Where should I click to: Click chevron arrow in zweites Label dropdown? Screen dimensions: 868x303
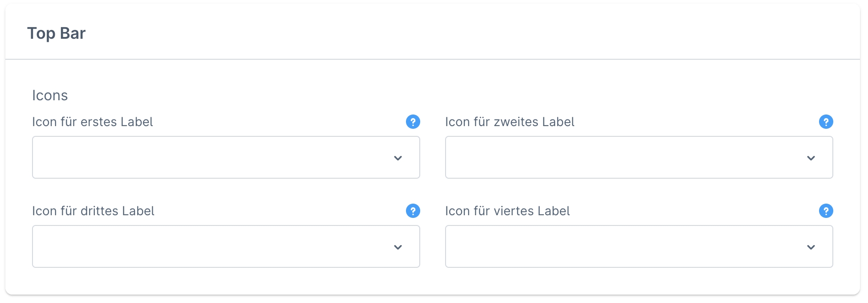tap(811, 158)
